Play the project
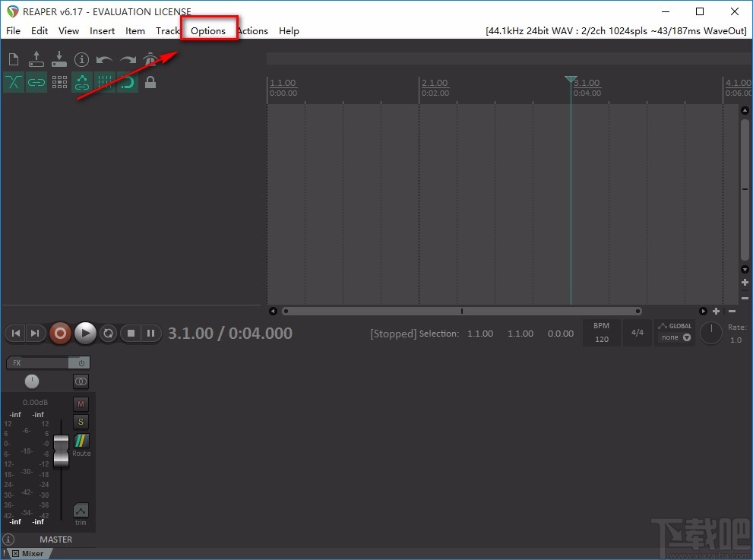This screenshot has width=753, height=560. pos(85,334)
